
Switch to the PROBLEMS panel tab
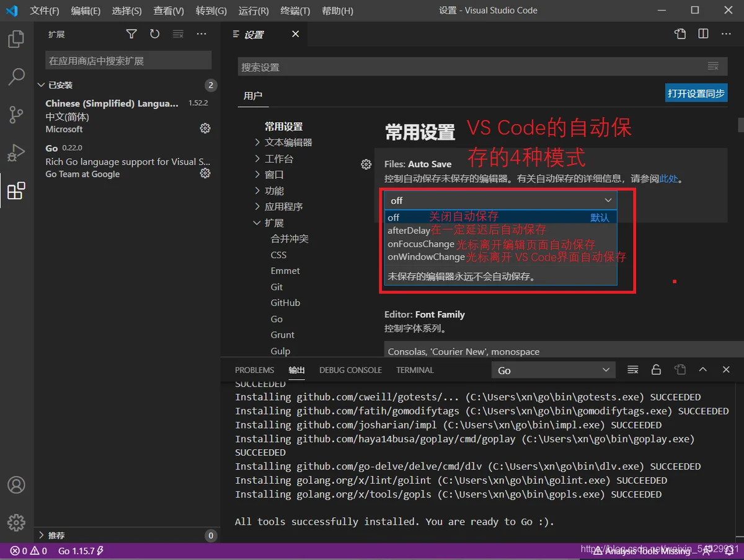[x=254, y=370]
